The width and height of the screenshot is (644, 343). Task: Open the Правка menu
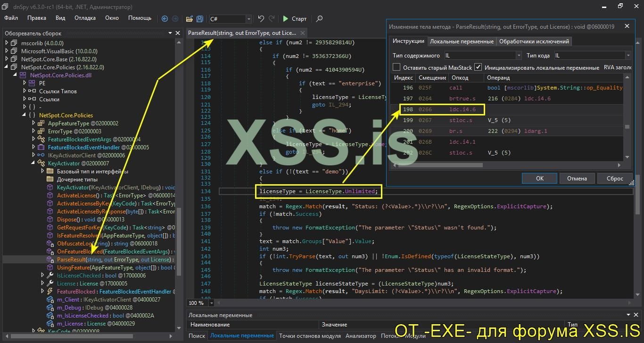(37, 18)
